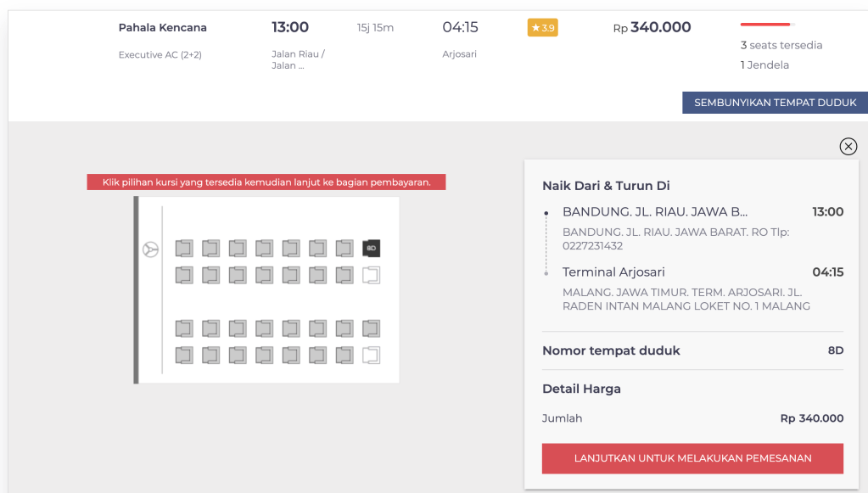Select the white available seat directly below 8D
The width and height of the screenshot is (868, 493).
[x=371, y=275]
